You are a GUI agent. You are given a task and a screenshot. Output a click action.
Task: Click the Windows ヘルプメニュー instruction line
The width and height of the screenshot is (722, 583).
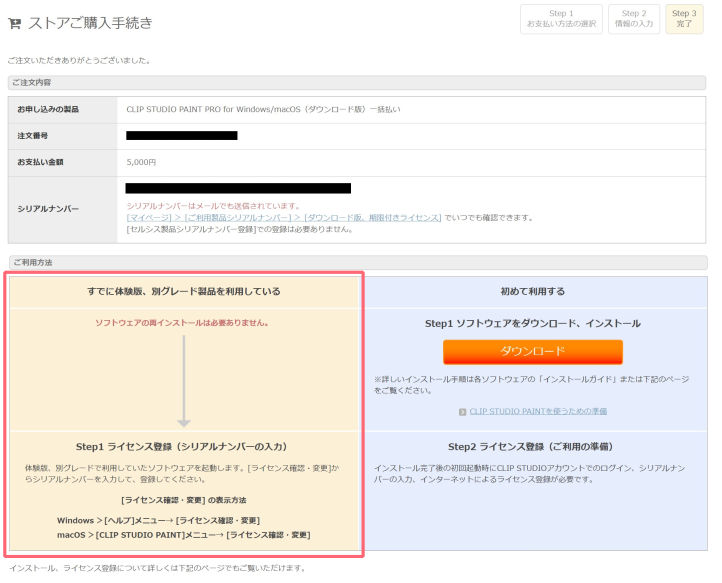tap(158, 520)
